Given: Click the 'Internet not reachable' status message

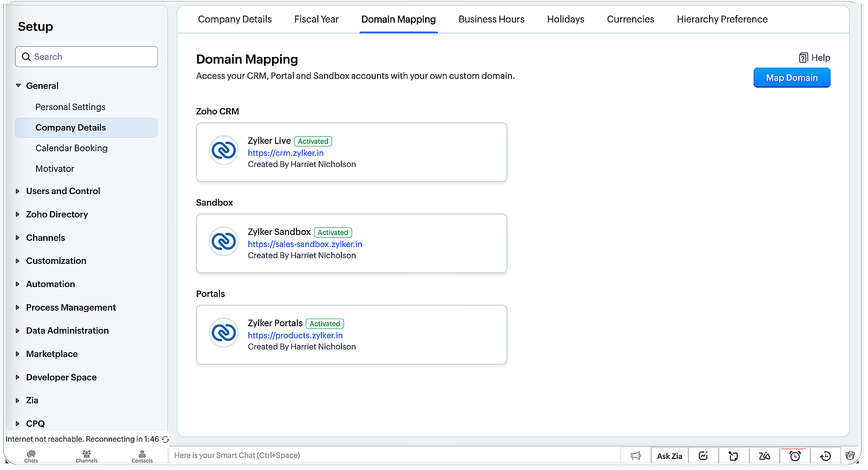Looking at the screenshot, I should click(82, 439).
